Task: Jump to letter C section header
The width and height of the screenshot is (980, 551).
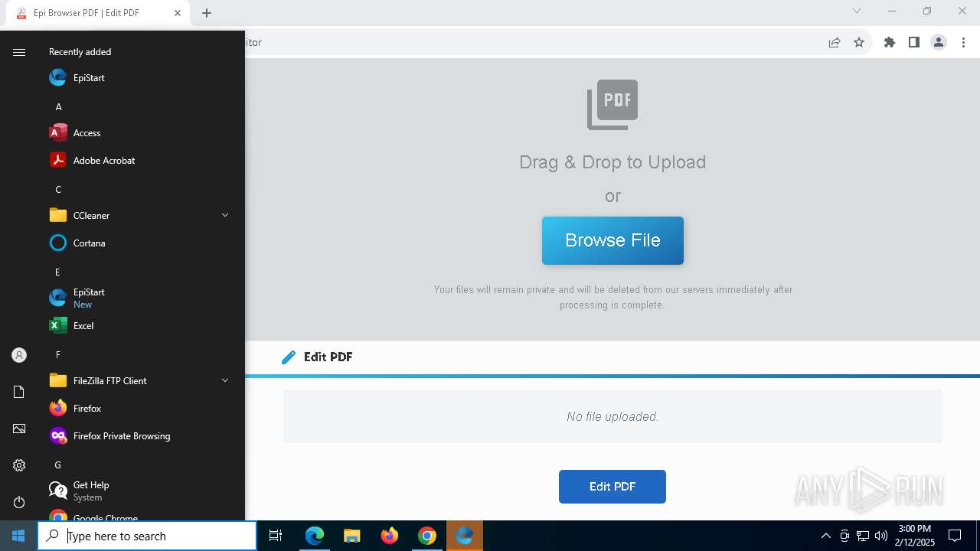Action: 58,189
